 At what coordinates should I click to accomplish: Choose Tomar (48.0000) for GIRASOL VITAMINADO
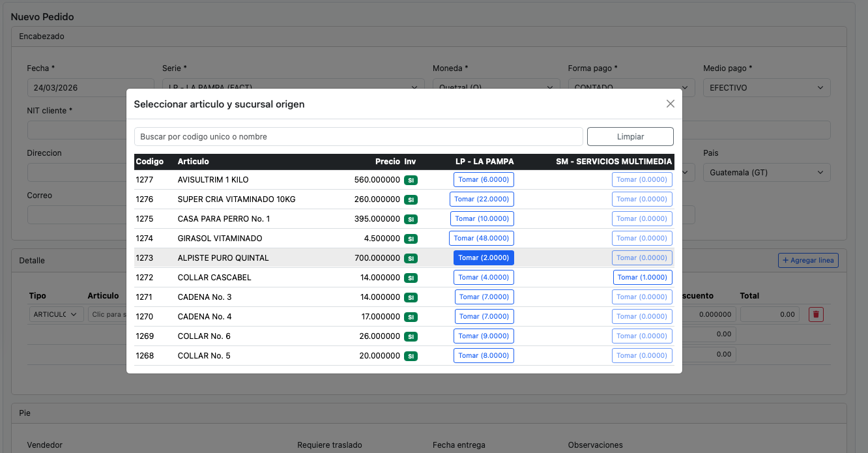click(x=482, y=239)
